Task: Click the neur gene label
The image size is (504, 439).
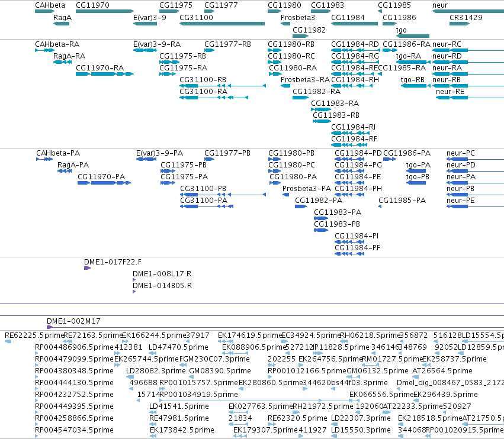Action: click(x=440, y=5)
